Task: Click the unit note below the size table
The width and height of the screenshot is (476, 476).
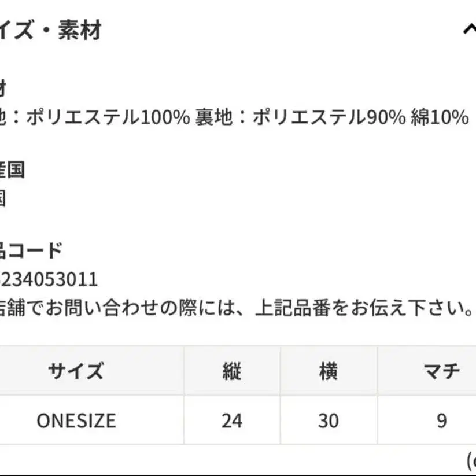Action: click(471, 460)
